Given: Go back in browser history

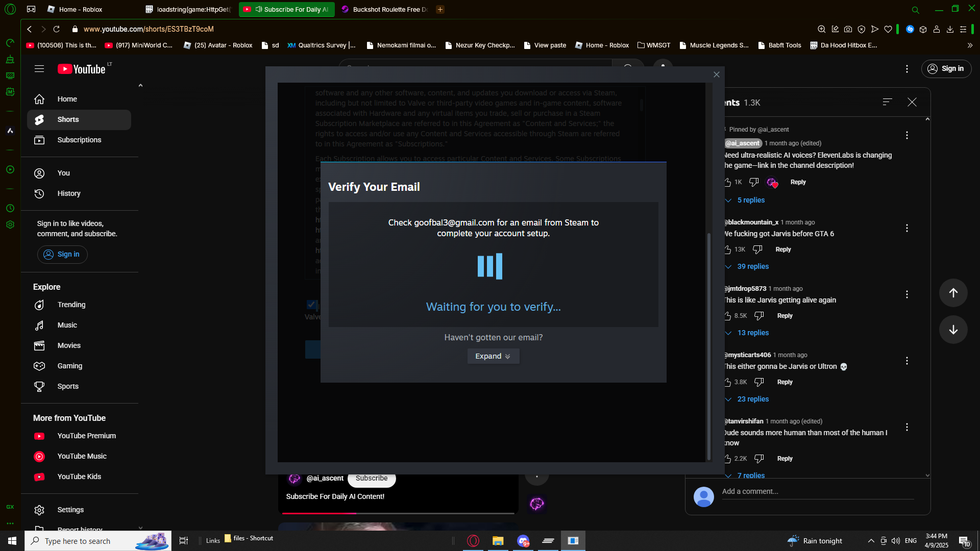Looking at the screenshot, I should tap(30, 29).
